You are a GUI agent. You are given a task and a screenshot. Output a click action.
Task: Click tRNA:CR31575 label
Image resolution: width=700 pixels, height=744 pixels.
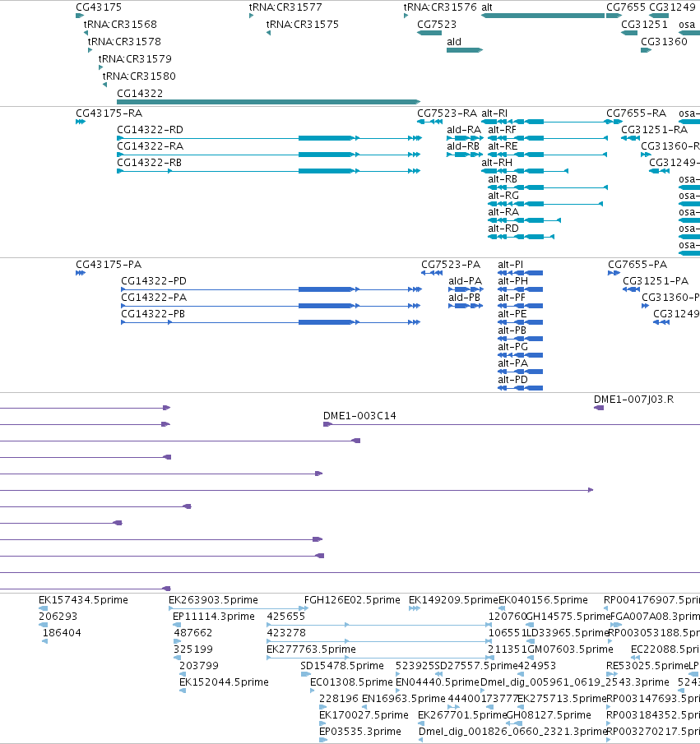[303, 24]
